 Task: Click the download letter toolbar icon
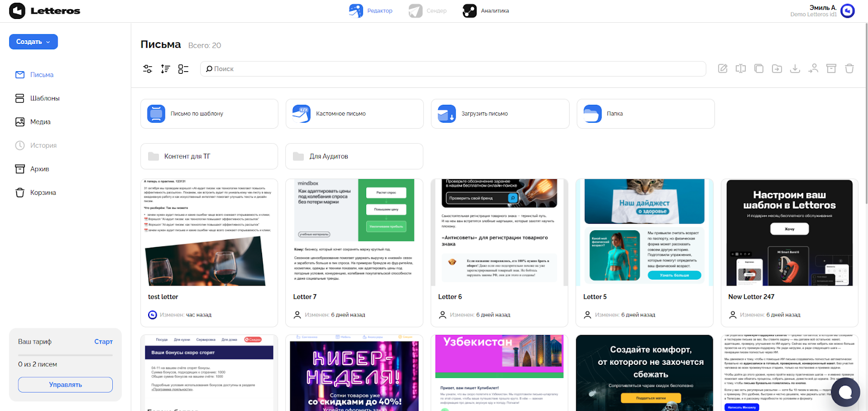[795, 68]
